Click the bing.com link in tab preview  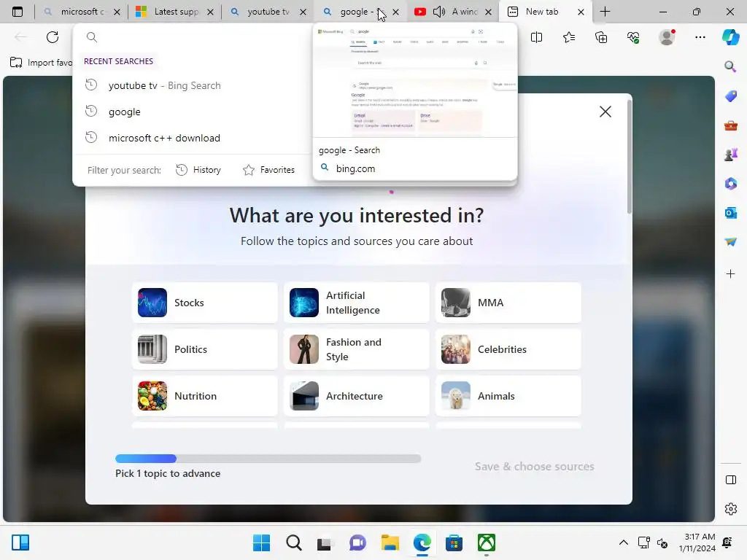(355, 168)
